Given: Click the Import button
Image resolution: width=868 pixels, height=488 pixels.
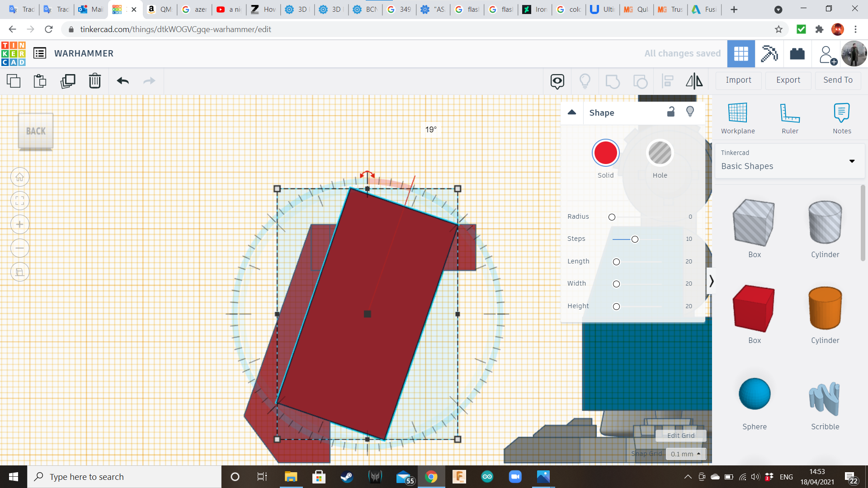Looking at the screenshot, I should coord(738,80).
